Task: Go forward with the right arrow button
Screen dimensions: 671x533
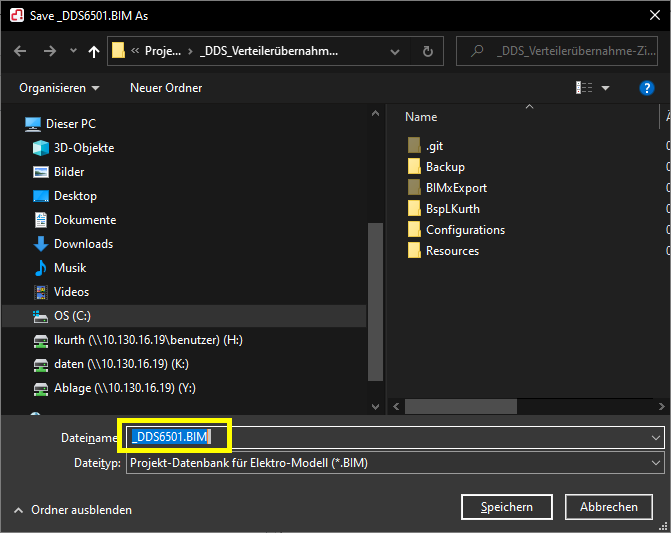Action: 50,51
